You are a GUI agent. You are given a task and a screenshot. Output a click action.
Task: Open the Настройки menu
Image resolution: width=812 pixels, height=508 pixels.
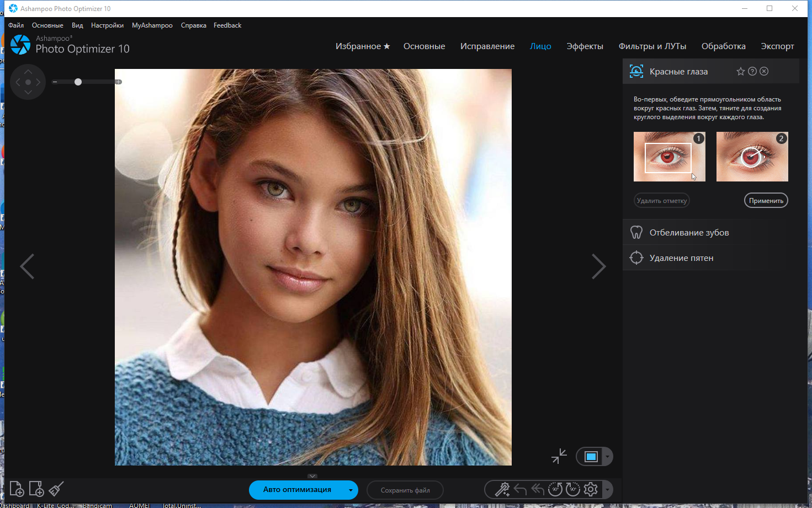(107, 25)
